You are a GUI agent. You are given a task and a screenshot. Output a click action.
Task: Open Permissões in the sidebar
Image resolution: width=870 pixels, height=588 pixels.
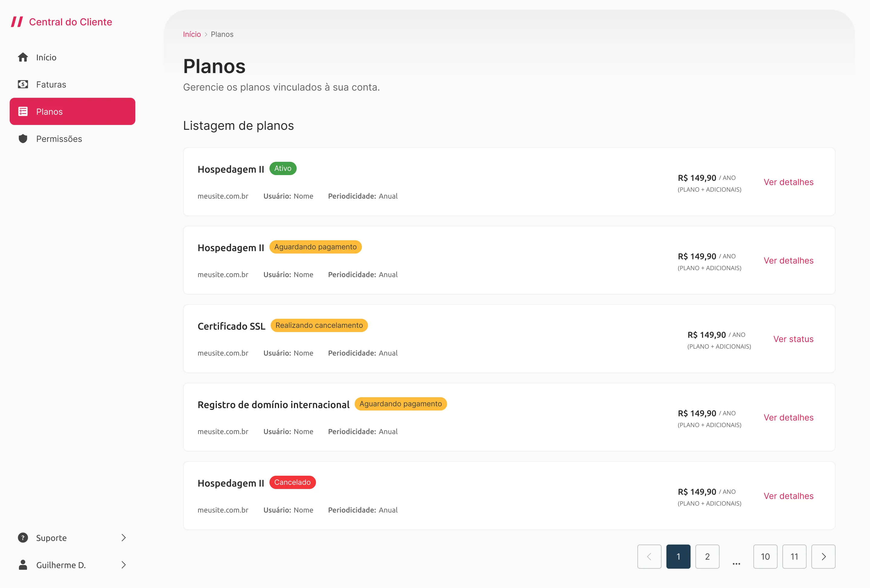coord(72,138)
